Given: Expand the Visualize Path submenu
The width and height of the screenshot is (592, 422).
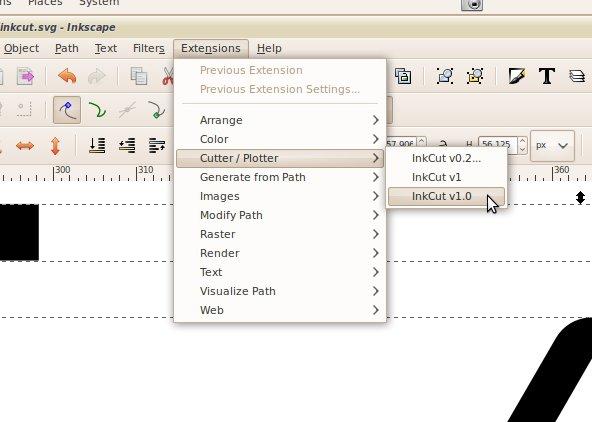Looking at the screenshot, I should coord(280,291).
